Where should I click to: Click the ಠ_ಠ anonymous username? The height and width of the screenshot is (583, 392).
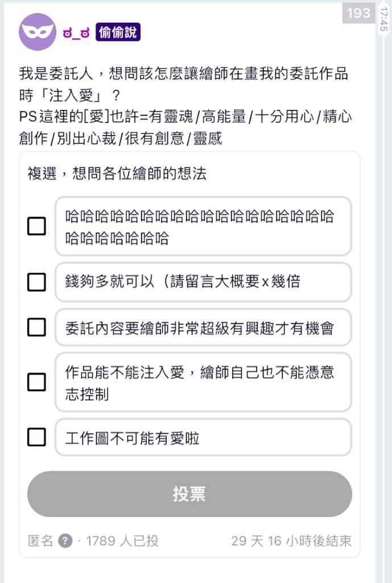click(x=76, y=33)
